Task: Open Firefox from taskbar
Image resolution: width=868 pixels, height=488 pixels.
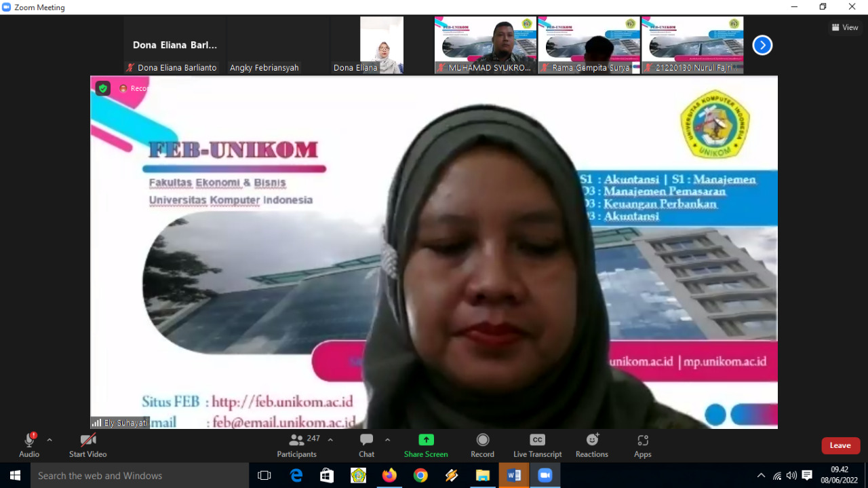Action: (x=389, y=476)
